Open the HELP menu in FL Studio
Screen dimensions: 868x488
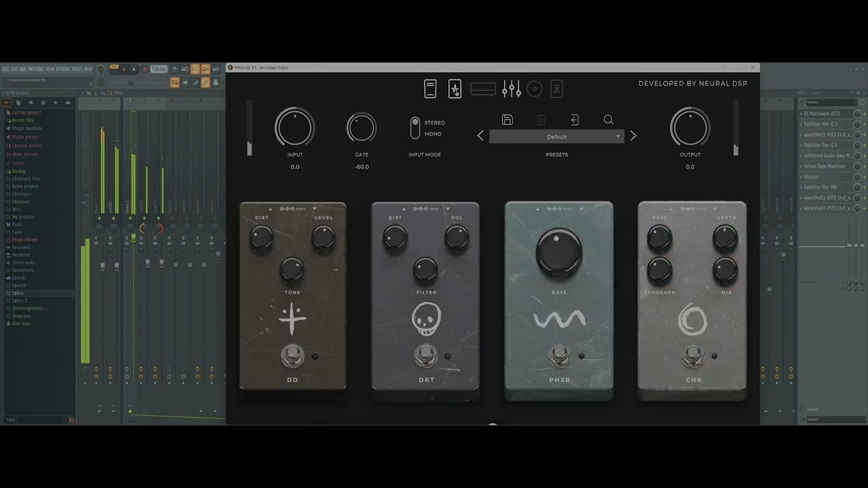(88, 69)
